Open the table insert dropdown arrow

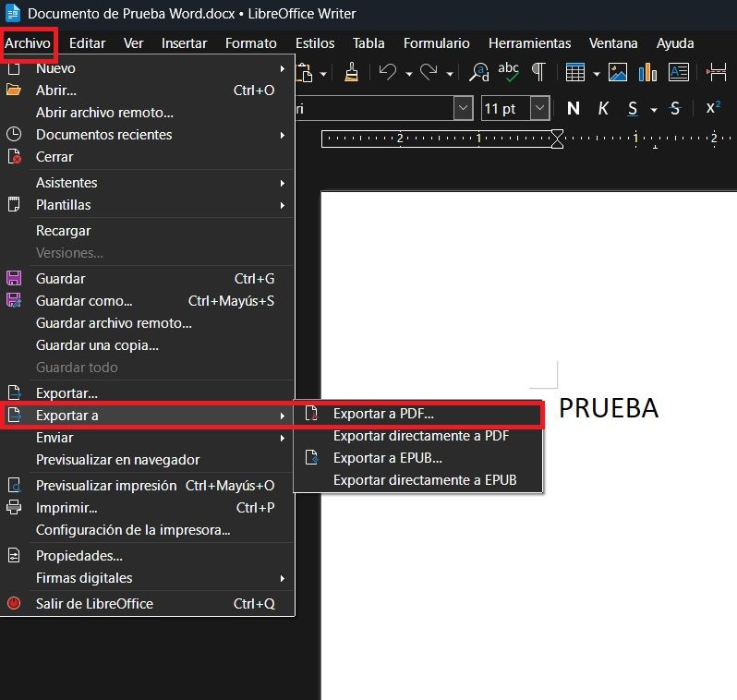[597, 74]
